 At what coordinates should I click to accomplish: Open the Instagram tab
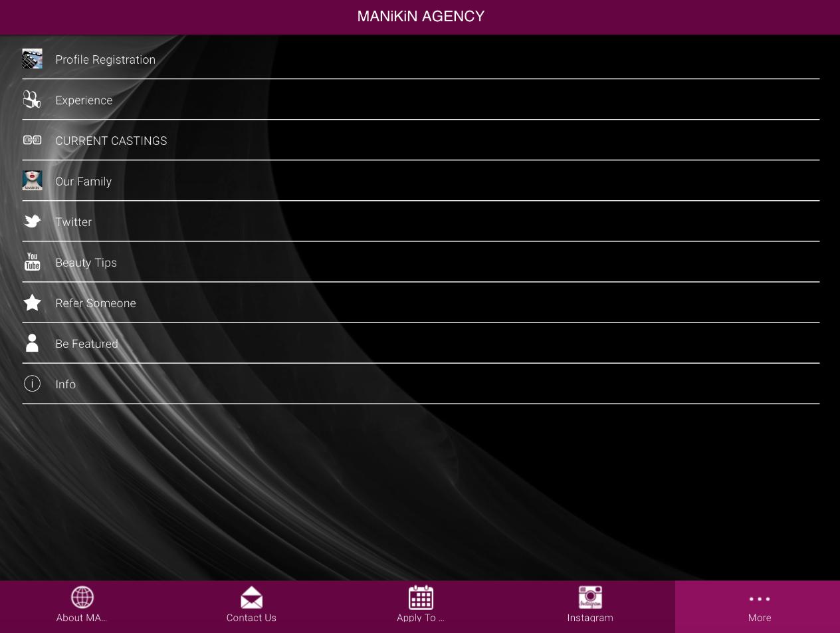[590, 606]
